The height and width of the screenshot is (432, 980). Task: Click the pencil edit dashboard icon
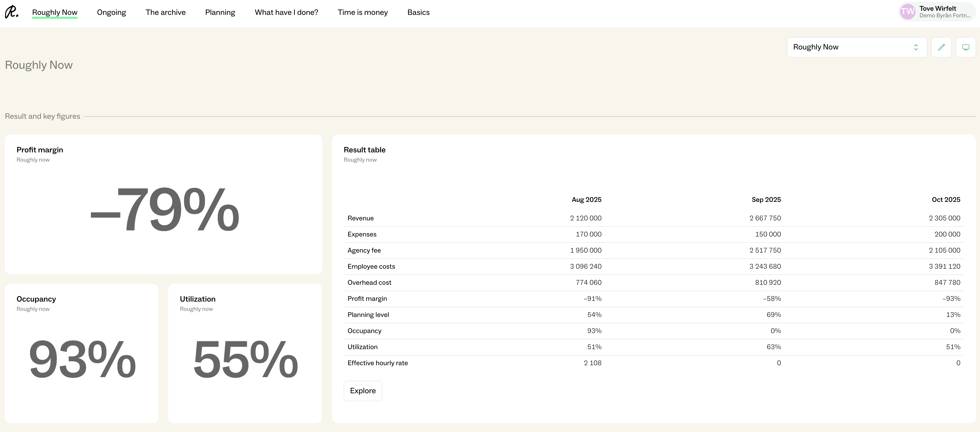941,47
